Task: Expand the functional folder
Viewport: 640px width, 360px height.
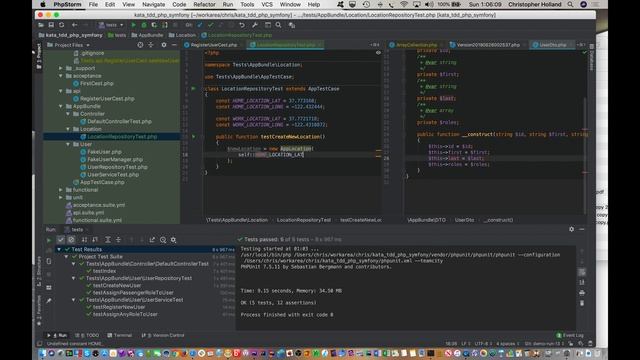Action: [x=61, y=190]
